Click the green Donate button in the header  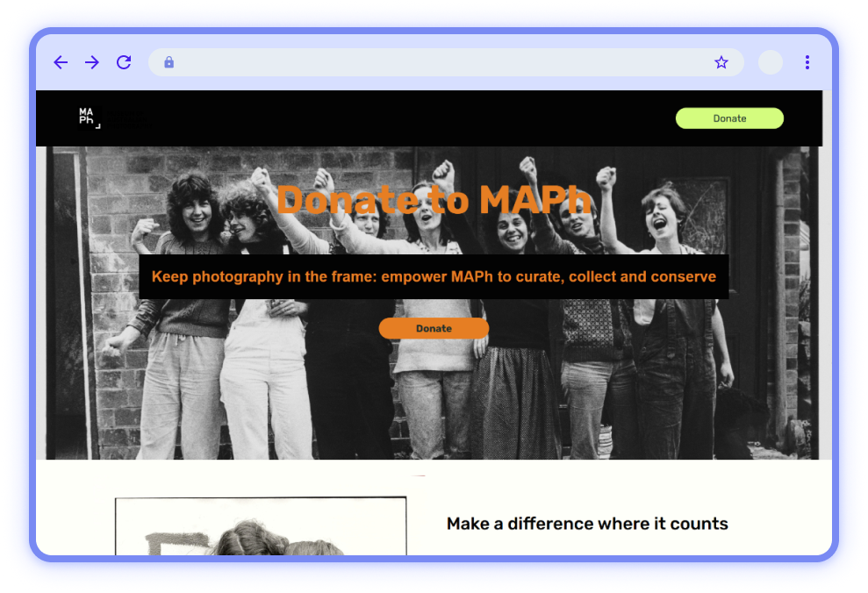coord(729,118)
